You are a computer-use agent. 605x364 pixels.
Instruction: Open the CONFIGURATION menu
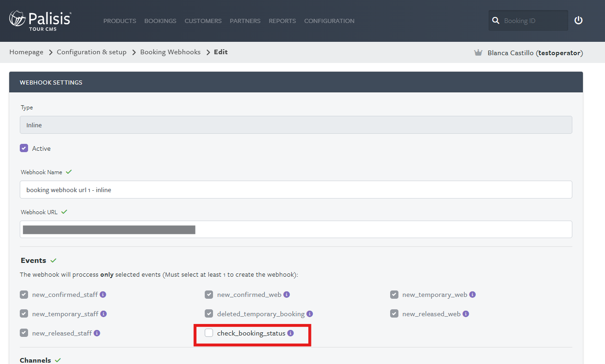click(x=329, y=21)
